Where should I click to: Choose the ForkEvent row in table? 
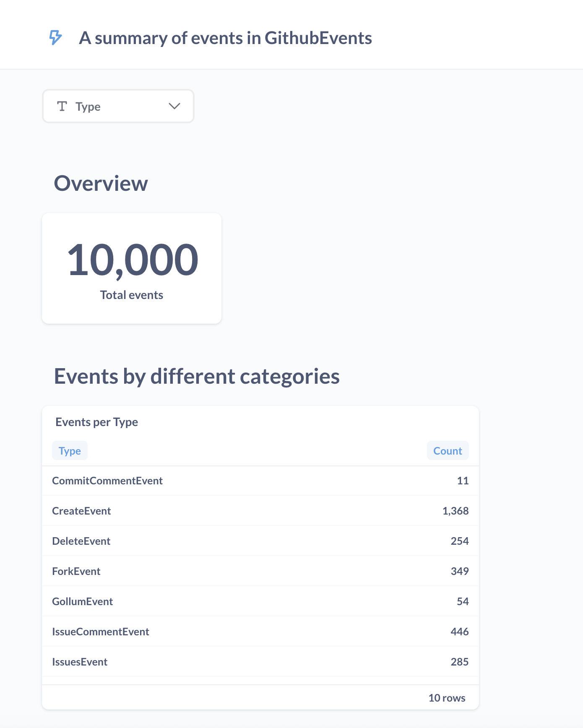pos(76,572)
